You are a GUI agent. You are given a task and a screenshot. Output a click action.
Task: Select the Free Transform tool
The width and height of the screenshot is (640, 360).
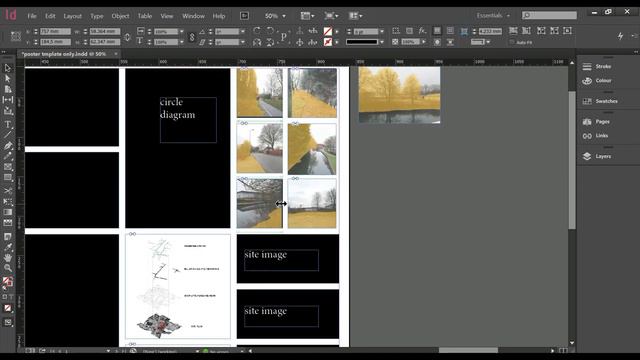point(7,202)
